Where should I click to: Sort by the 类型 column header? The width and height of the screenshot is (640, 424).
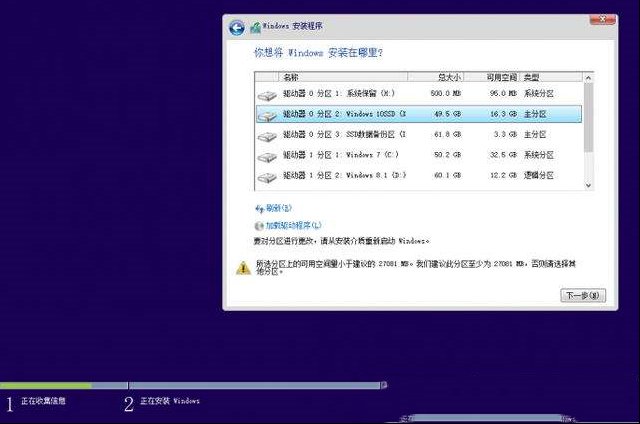pyautogui.click(x=551, y=77)
